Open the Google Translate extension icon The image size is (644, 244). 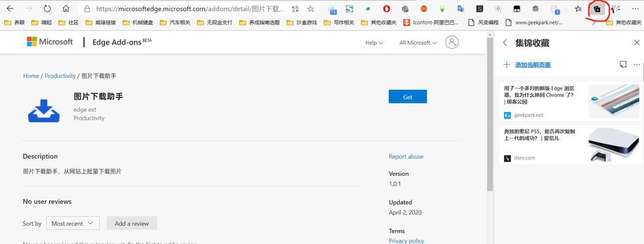tap(461, 9)
